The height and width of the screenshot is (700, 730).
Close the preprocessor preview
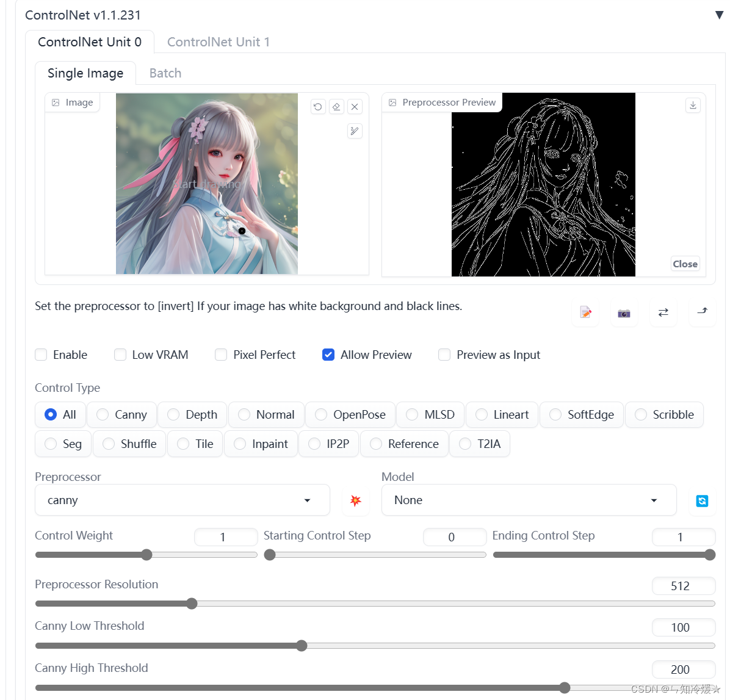click(685, 264)
